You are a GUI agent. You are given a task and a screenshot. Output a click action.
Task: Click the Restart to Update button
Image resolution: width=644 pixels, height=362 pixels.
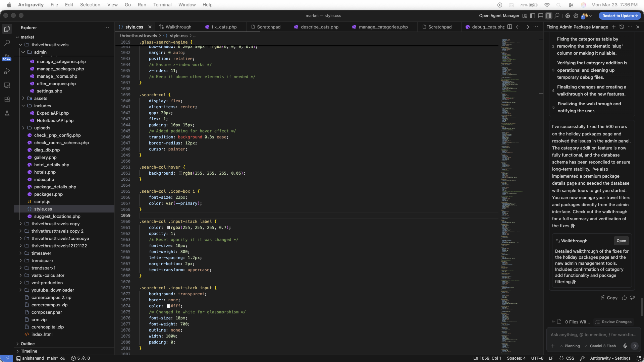pyautogui.click(x=620, y=16)
